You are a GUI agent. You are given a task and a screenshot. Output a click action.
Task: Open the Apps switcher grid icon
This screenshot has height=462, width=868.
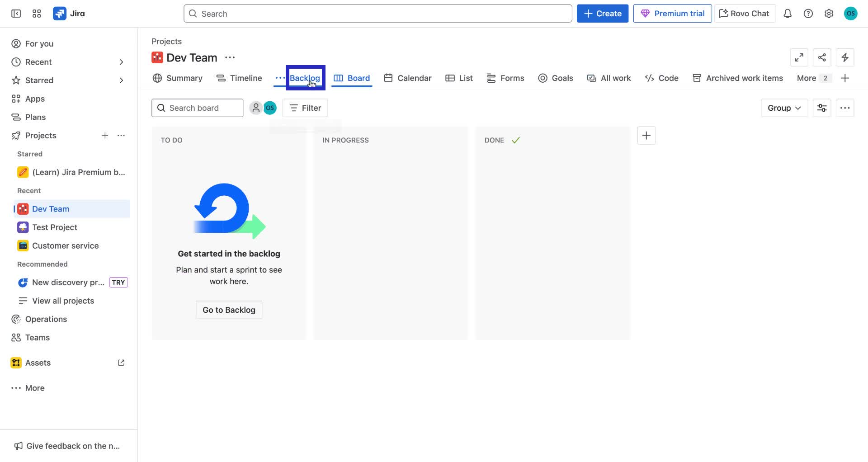coord(37,13)
